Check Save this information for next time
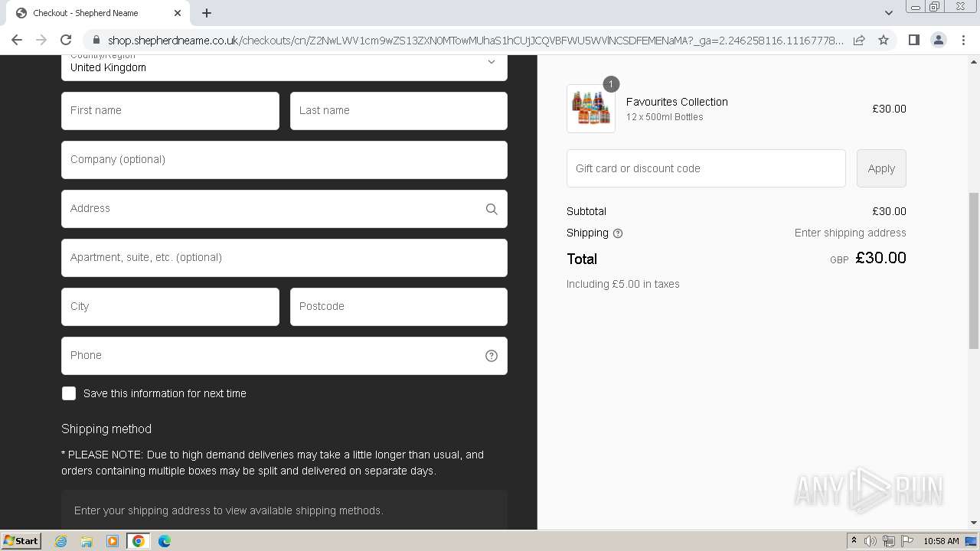This screenshot has width=980, height=551. (x=69, y=393)
